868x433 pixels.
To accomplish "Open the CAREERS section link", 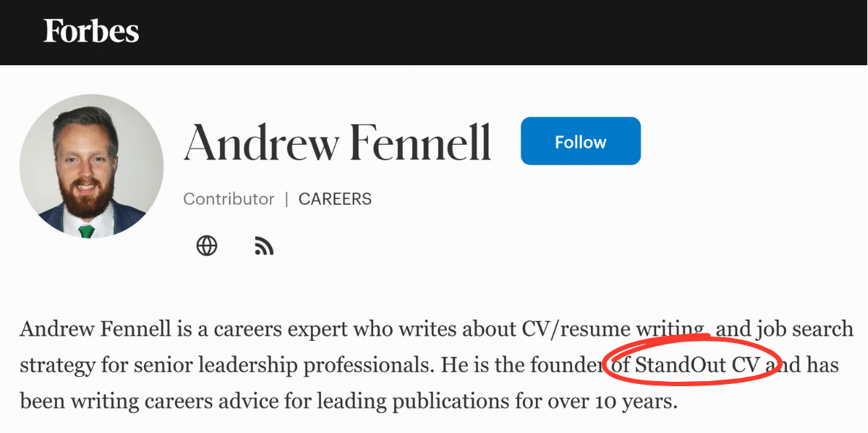I will (x=335, y=199).
